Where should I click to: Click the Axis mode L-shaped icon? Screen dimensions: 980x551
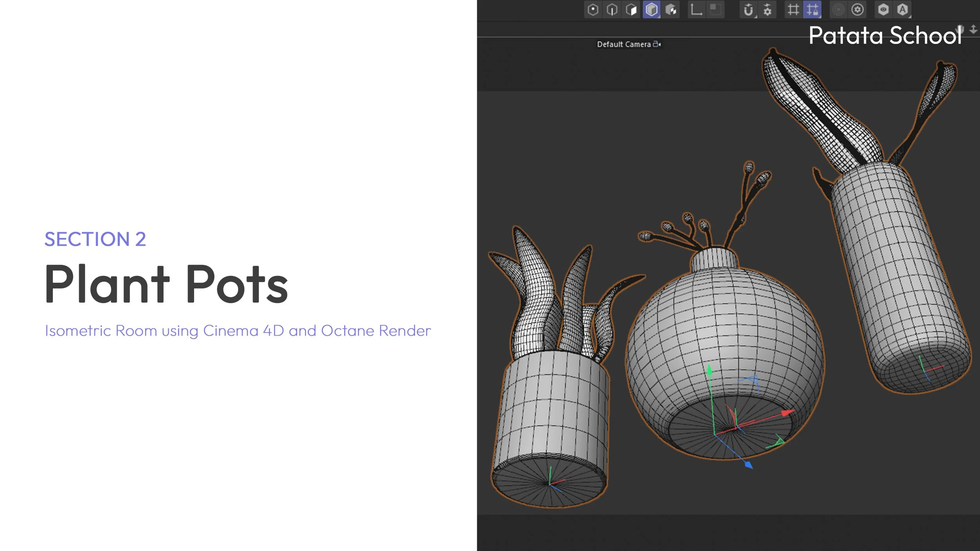point(696,10)
